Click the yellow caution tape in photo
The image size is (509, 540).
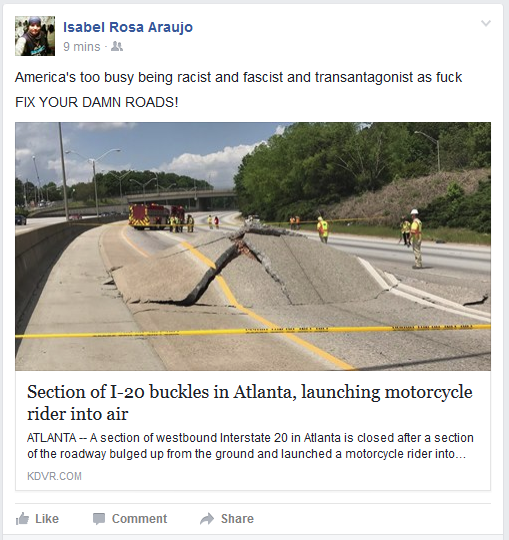[253, 331]
